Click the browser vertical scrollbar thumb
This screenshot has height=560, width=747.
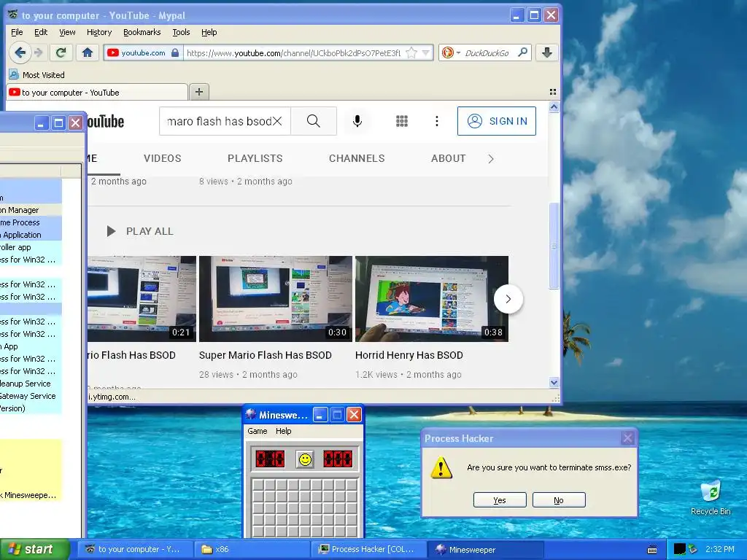click(x=554, y=246)
